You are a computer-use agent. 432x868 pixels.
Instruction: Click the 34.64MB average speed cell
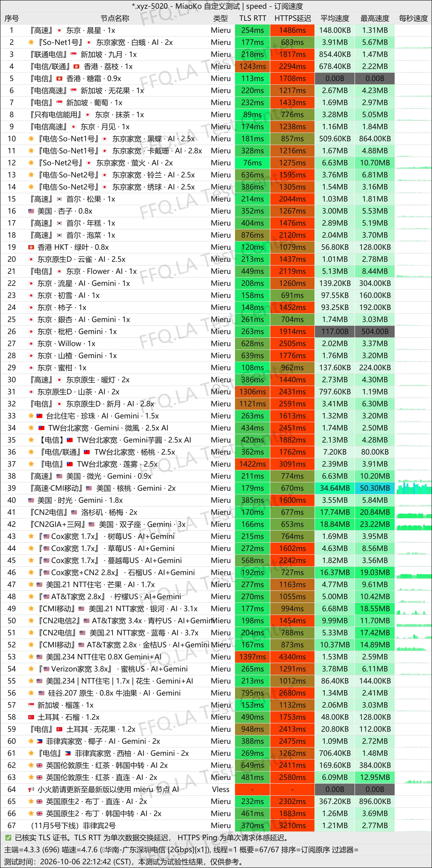(335, 488)
